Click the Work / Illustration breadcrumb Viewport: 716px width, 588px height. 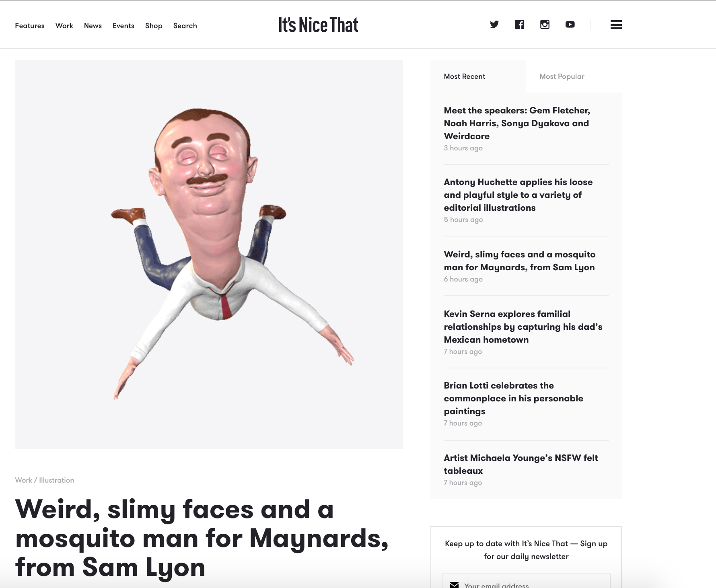tap(45, 480)
